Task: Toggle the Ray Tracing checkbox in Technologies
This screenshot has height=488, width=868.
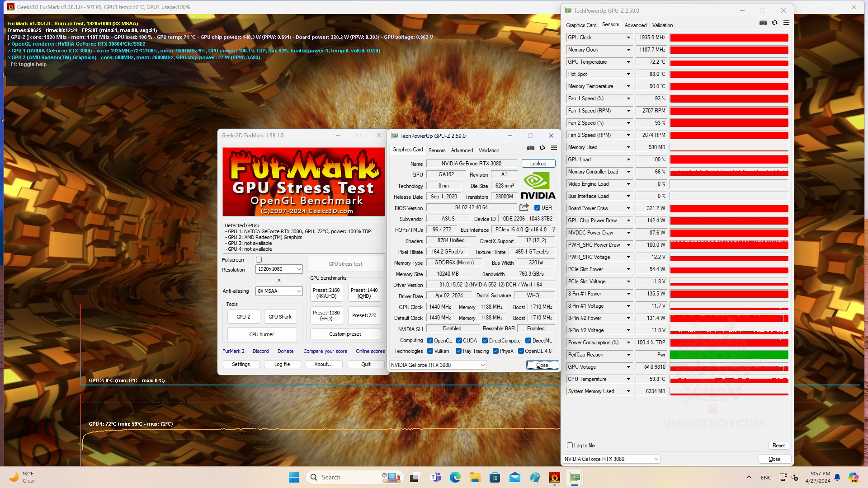Action: pyautogui.click(x=459, y=351)
